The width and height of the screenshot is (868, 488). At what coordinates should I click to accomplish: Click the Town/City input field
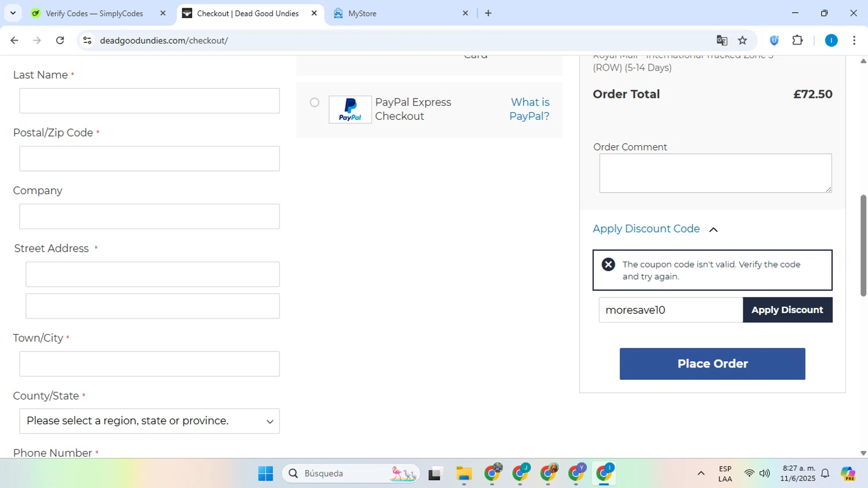click(149, 364)
